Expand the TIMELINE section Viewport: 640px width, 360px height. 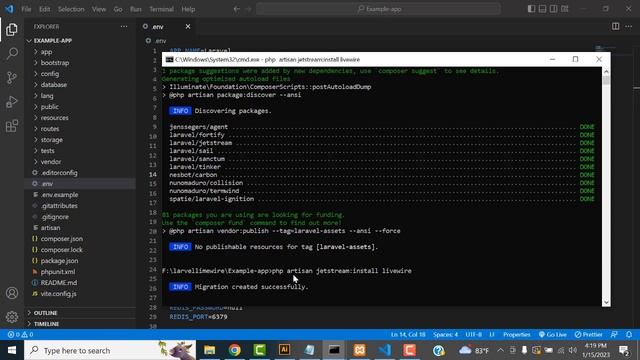coord(46,324)
